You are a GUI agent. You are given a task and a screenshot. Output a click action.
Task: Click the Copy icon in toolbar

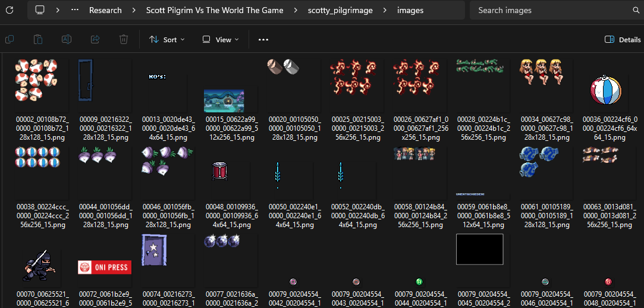pos(10,39)
